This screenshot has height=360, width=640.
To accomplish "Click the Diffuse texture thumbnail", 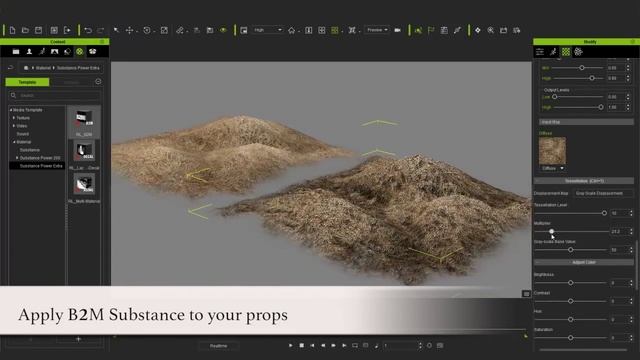I will click(552, 151).
